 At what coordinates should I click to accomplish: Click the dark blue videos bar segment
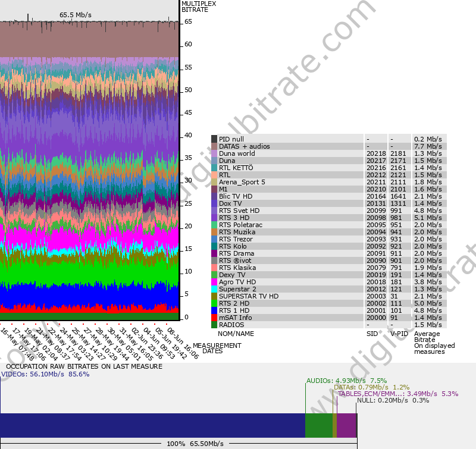tap(152, 425)
